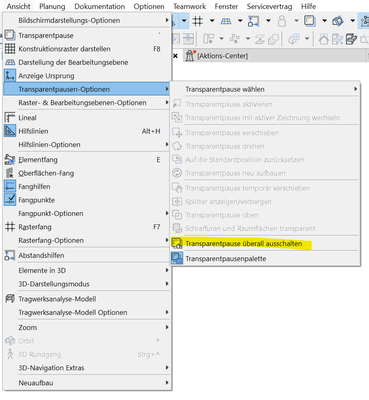Open the Ansicht menu
The width and height of the screenshot is (369, 400).
tap(19, 6)
